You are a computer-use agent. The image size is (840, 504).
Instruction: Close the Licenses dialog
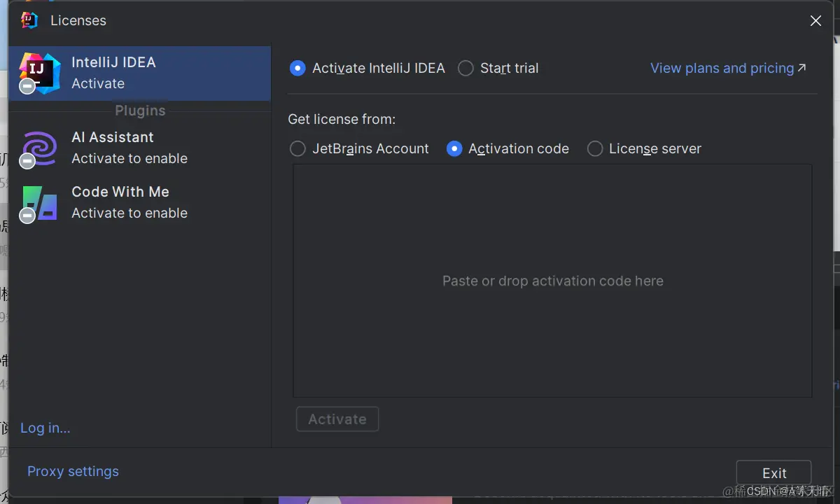(815, 21)
